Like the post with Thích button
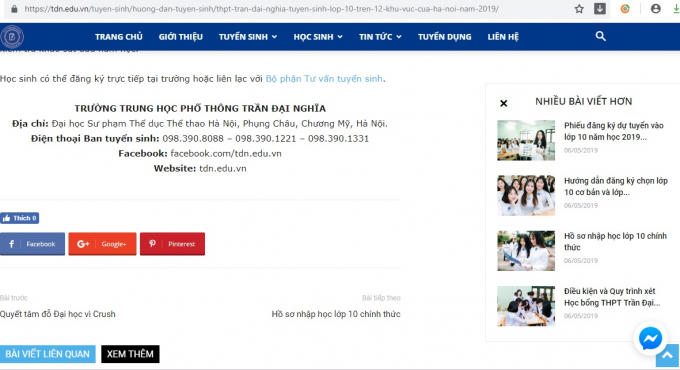 20,218
